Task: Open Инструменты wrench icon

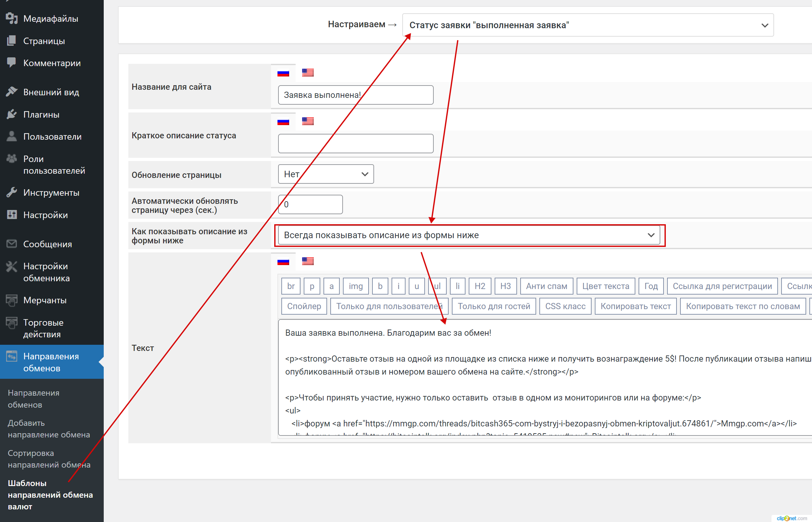Action: pos(12,192)
